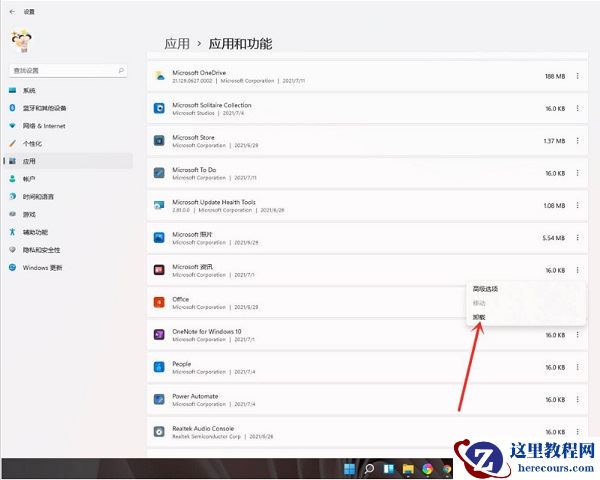Open three-dot menu for Microsoft 照片
Screen dimensions: 600x480
(x=577, y=238)
